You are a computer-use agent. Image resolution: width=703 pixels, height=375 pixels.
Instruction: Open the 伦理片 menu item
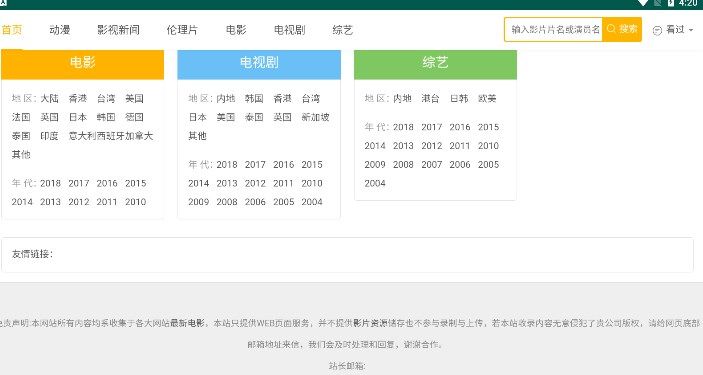point(182,30)
